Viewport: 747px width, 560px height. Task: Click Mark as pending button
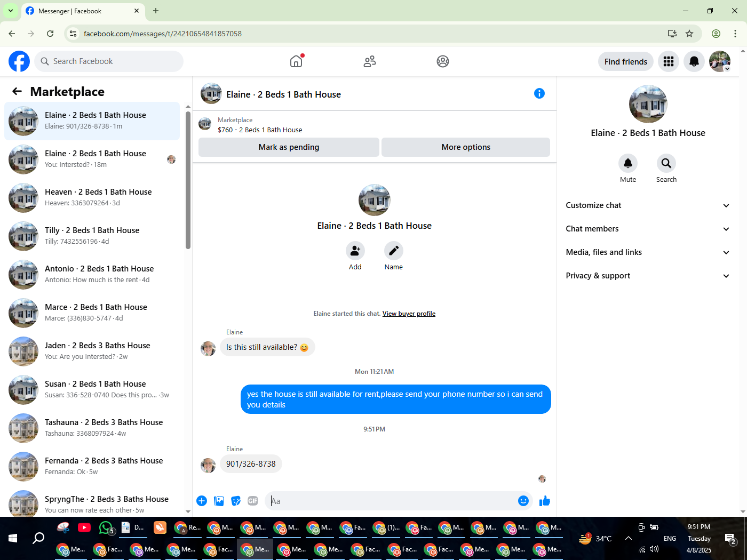[289, 147]
